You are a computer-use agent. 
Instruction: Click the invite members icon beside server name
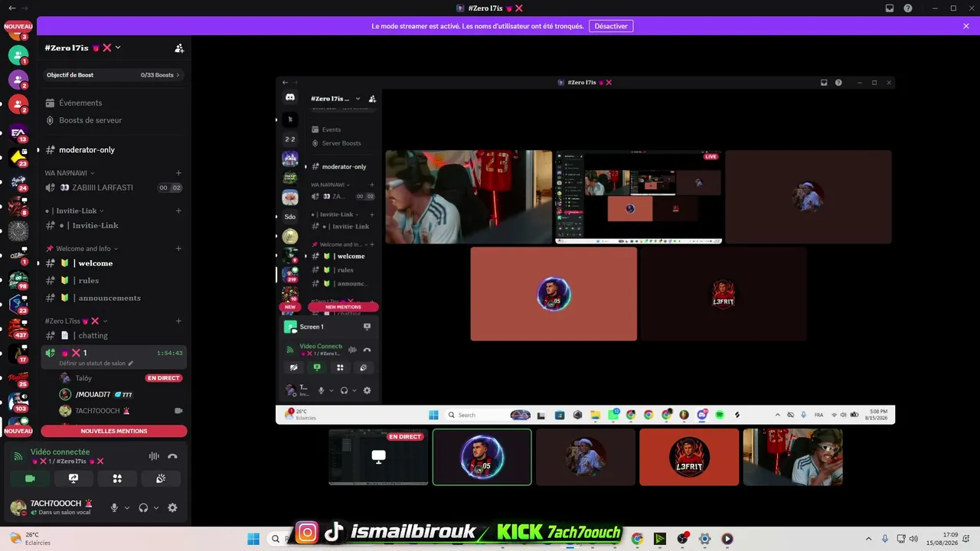tap(179, 47)
